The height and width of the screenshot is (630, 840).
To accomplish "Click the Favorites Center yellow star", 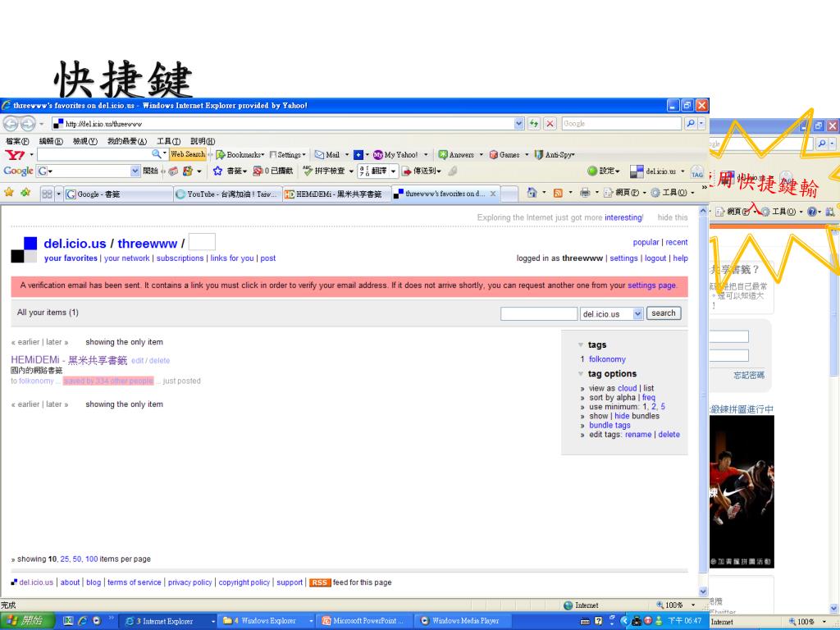I will click(x=8, y=192).
